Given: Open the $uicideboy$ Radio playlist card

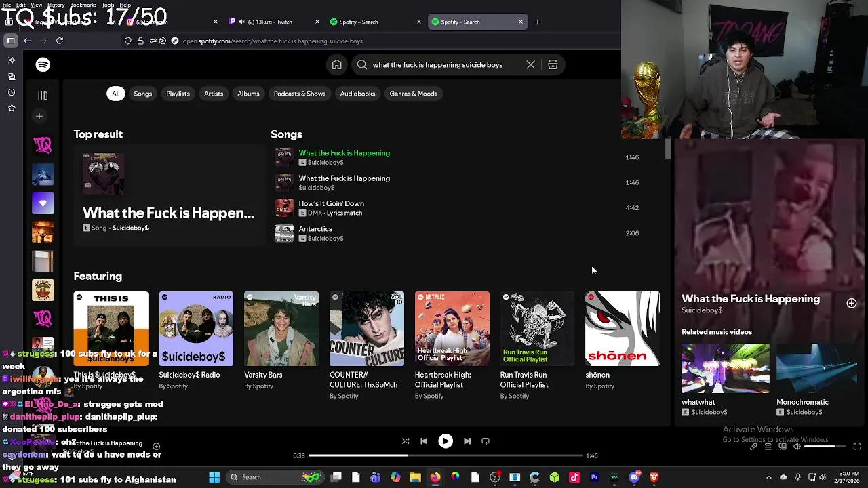Looking at the screenshot, I should (196, 342).
